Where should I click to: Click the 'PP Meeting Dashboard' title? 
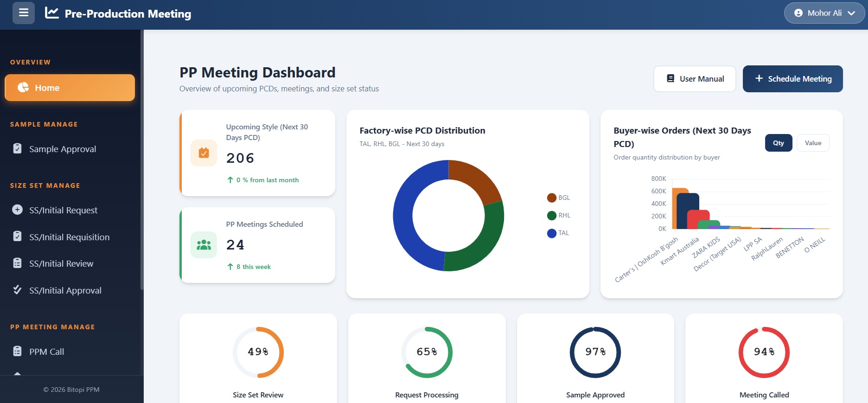257,73
